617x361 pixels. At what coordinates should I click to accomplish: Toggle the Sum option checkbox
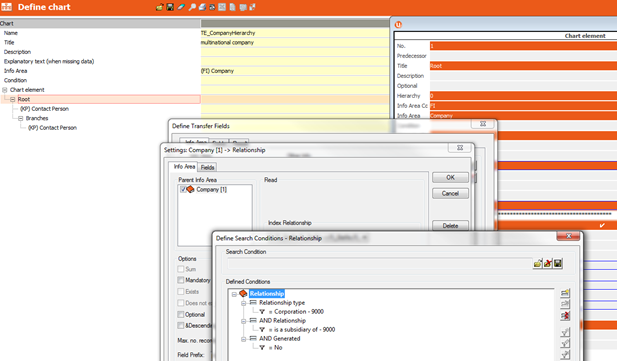[181, 269]
